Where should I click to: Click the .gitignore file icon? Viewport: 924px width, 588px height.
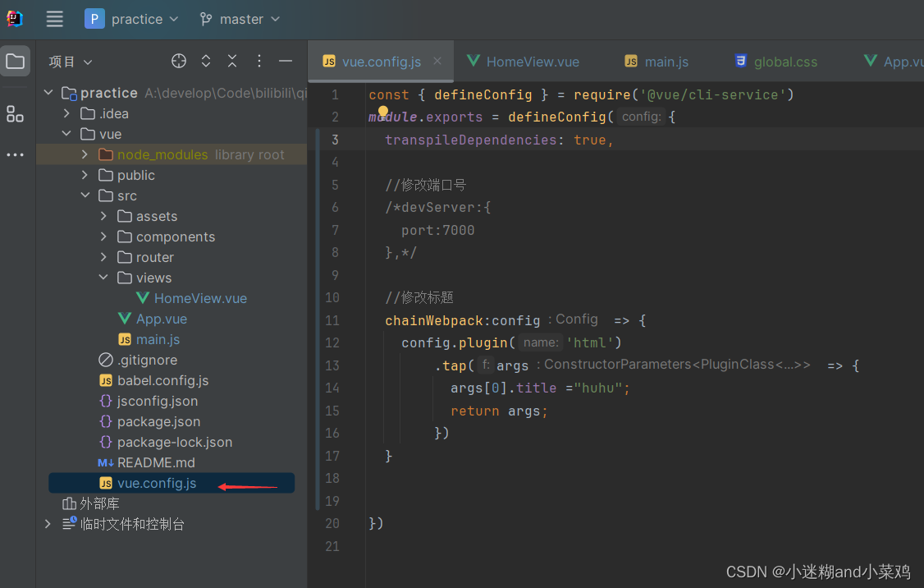click(x=106, y=360)
